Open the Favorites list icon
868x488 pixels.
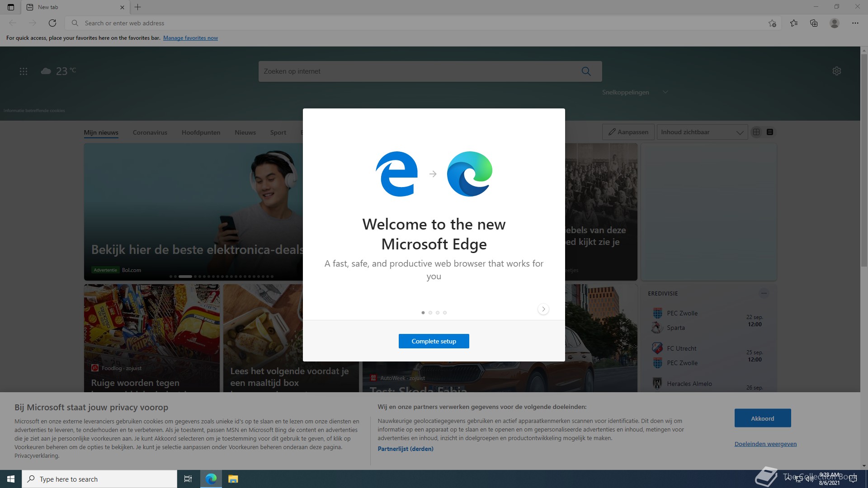click(794, 23)
